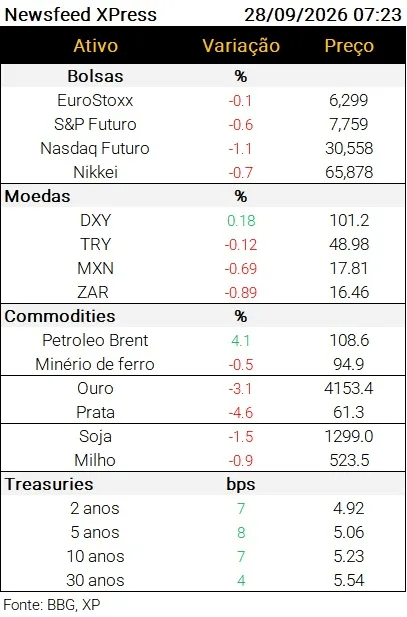Click the Nasdaq Futuro price 30,558
Image resolution: width=407 pixels, height=617 pixels.
pyautogui.click(x=349, y=148)
